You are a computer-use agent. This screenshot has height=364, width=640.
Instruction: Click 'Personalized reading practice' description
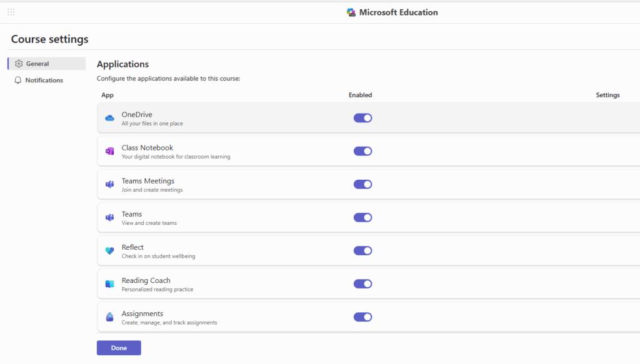click(157, 290)
